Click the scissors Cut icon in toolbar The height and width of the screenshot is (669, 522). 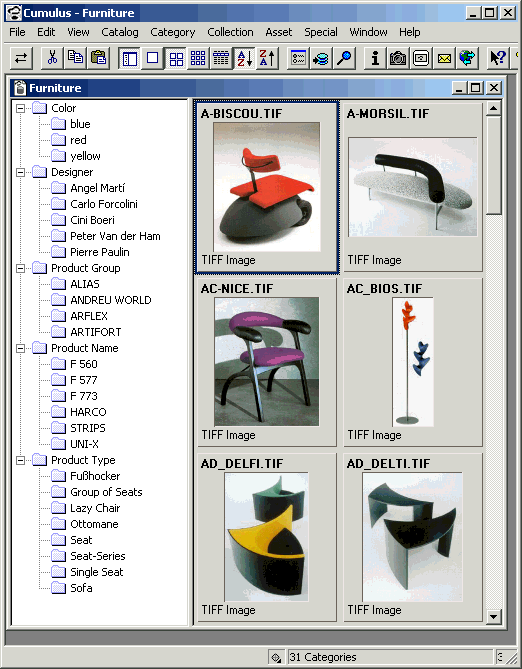pyautogui.click(x=52, y=58)
